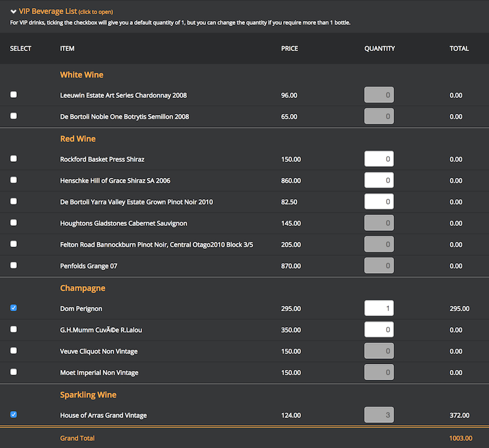Viewport: 489px width, 448px height.
Task: Click quantity box for De Bortoli Yarra Valley
Action: tap(379, 201)
